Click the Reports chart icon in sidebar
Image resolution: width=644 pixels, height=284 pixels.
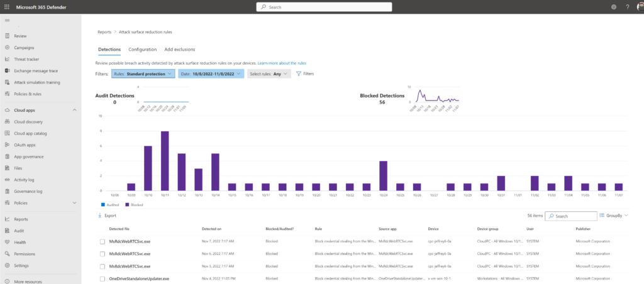point(7,219)
